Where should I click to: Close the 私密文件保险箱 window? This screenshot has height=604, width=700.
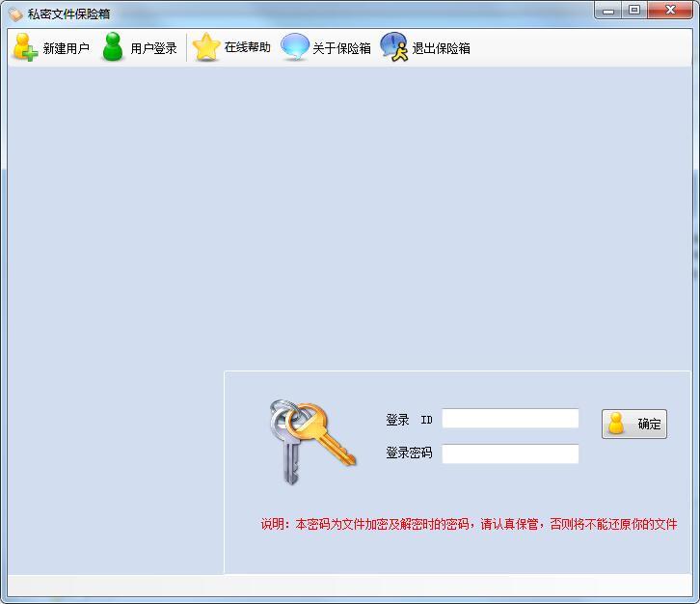pos(670,11)
